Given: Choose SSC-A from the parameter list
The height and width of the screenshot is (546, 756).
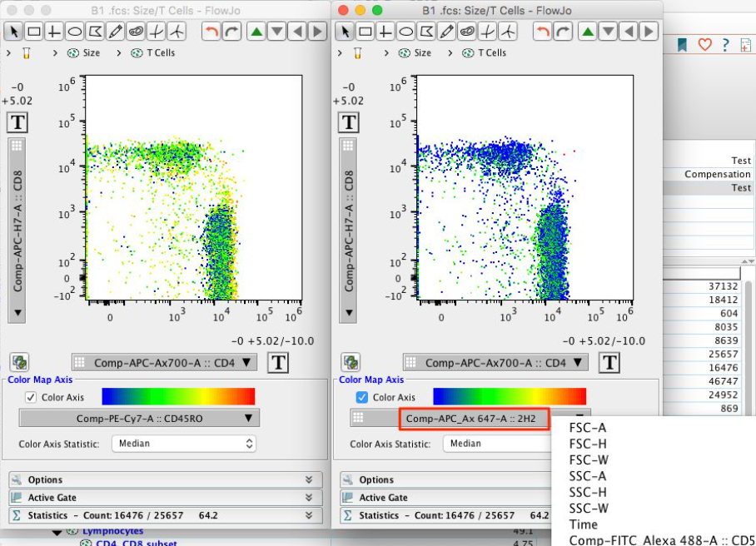Looking at the screenshot, I should tap(587, 475).
